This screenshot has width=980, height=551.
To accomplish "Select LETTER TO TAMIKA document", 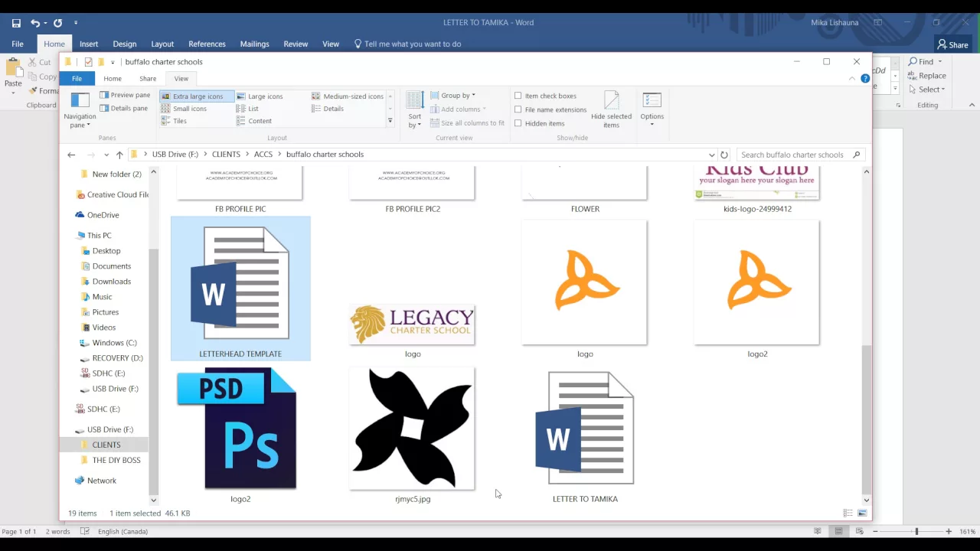I will click(585, 435).
